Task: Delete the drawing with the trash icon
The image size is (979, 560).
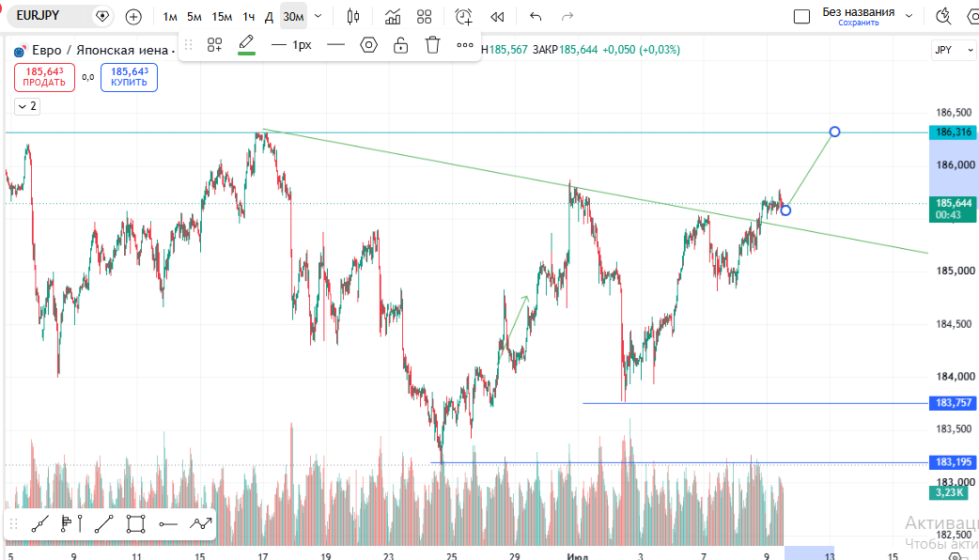Action: coord(433,45)
